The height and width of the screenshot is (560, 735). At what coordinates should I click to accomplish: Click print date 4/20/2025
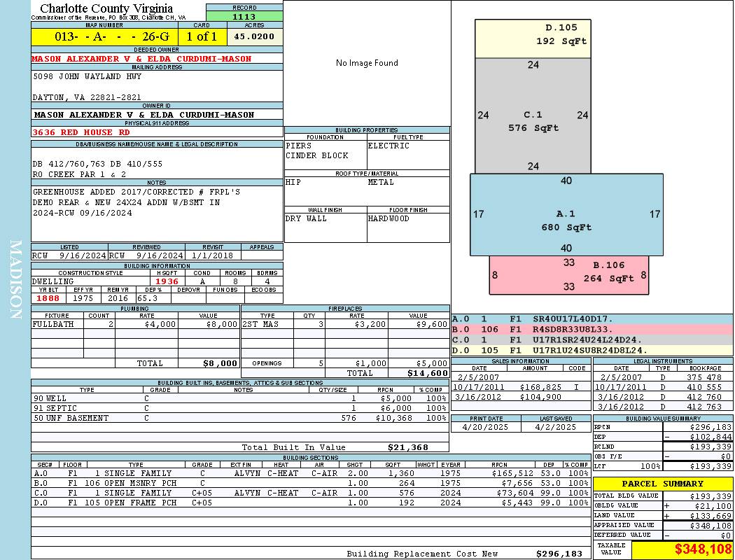pos(485,428)
